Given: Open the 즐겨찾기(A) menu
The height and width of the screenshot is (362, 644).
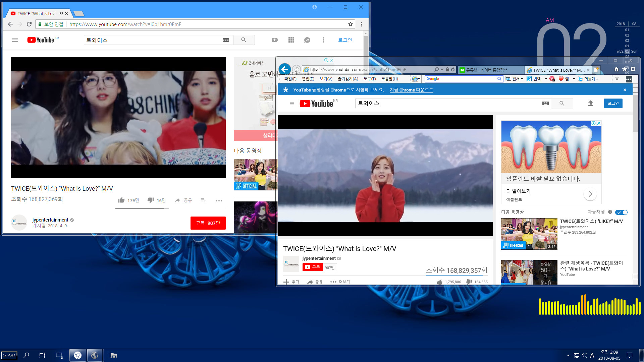Looking at the screenshot, I should point(348,79).
